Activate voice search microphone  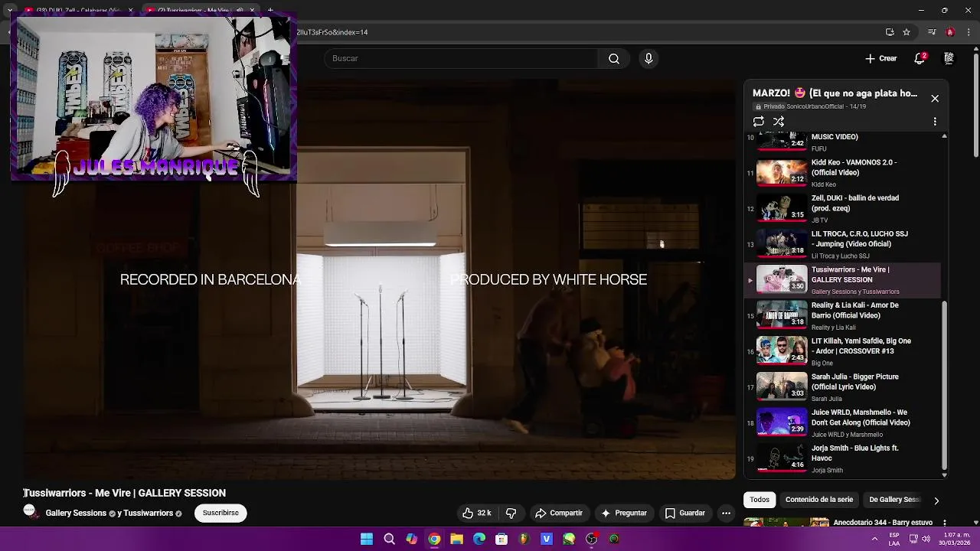pos(648,58)
